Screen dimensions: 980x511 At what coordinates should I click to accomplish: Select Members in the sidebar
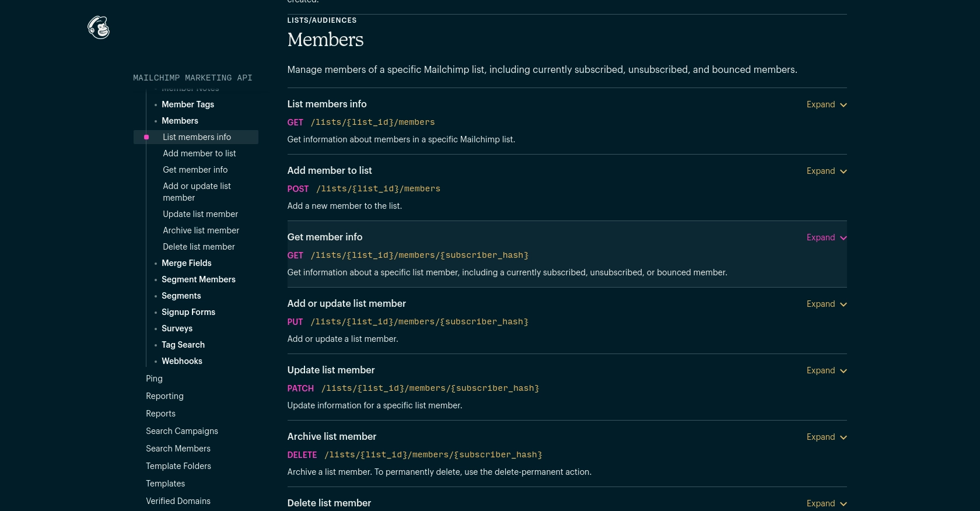(x=180, y=121)
